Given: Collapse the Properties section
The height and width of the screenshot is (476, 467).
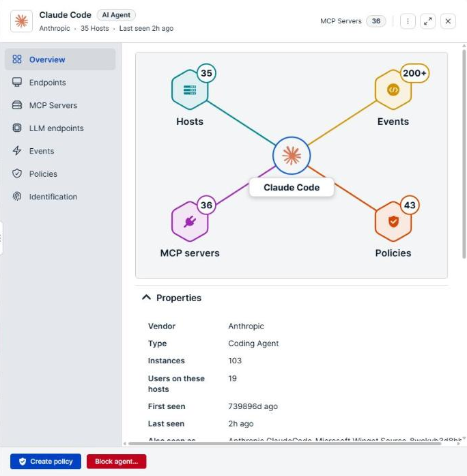Looking at the screenshot, I should pos(146,298).
